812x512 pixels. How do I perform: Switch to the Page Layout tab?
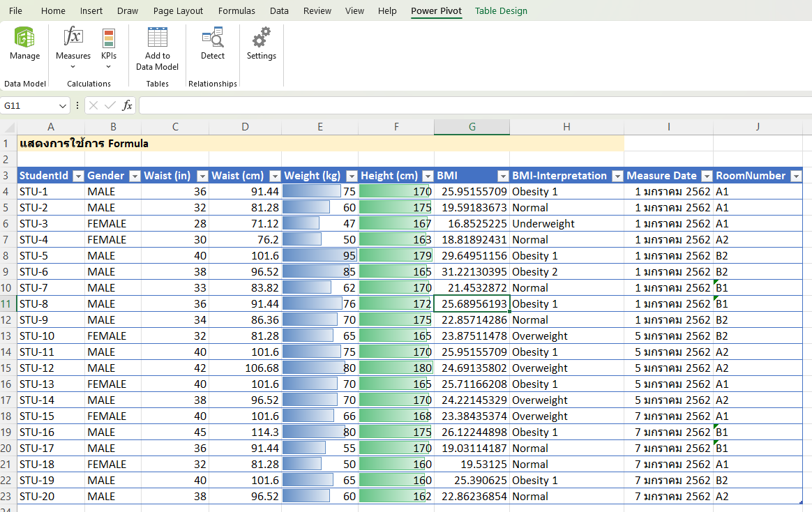[178, 11]
